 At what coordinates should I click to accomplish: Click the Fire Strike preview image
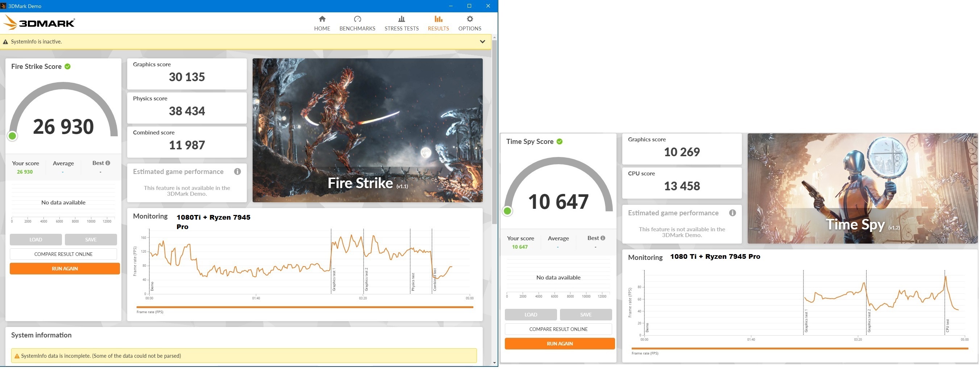tap(367, 130)
